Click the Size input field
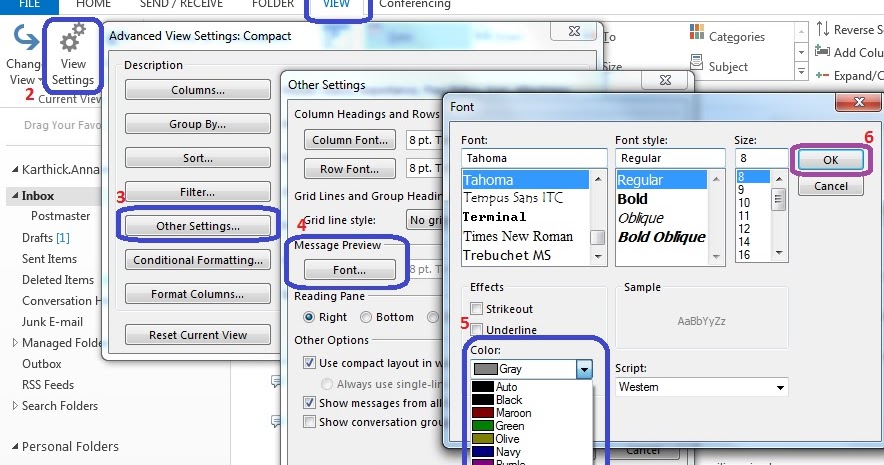This screenshot has height=465, width=884. (x=761, y=158)
